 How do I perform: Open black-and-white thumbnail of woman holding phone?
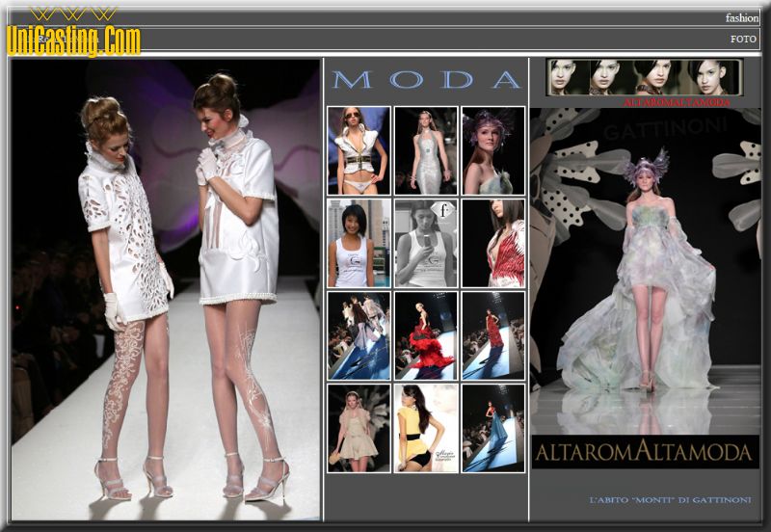[426, 243]
